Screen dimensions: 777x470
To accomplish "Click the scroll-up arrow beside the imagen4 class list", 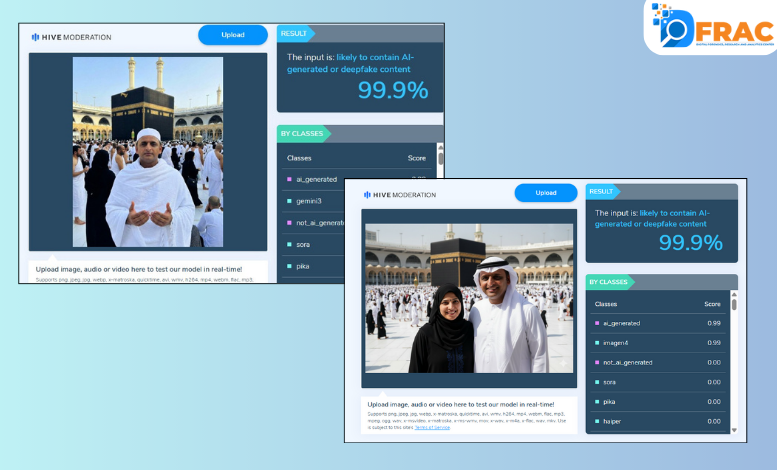I will tap(733, 295).
